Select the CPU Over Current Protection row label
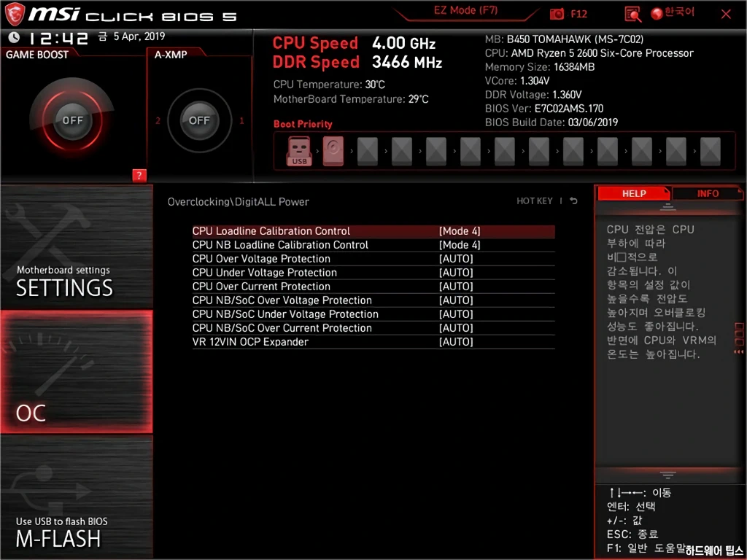747x560 pixels. coord(261,286)
